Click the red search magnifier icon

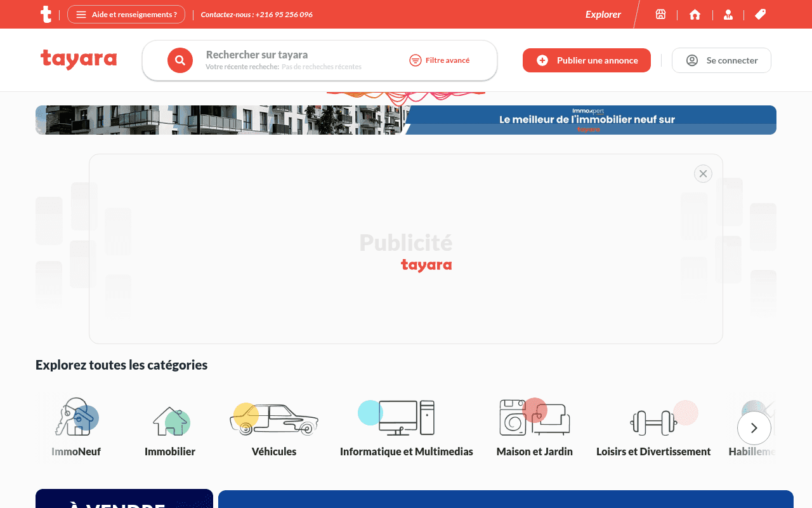pos(180,60)
